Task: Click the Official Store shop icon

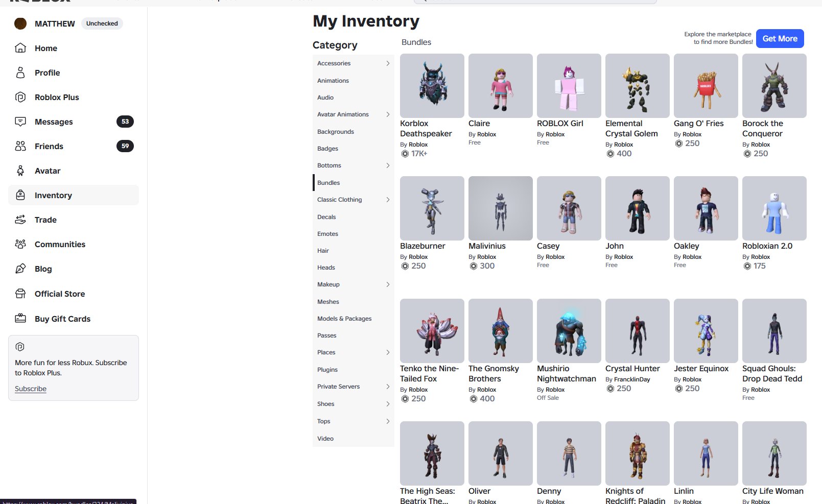Action: click(x=20, y=294)
